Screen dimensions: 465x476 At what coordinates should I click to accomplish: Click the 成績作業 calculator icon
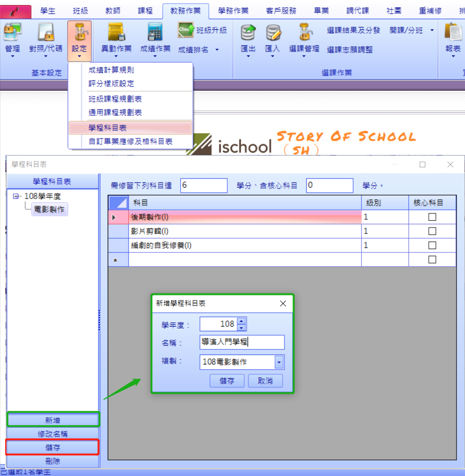tap(155, 32)
